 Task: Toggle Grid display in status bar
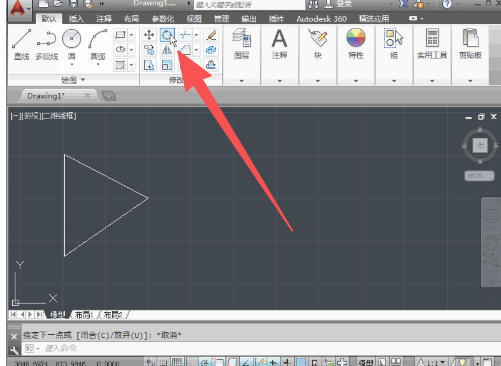pos(177,362)
